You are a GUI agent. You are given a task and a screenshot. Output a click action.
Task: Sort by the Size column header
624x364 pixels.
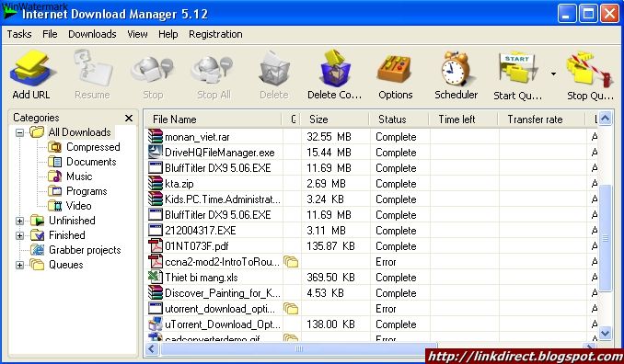click(335, 119)
